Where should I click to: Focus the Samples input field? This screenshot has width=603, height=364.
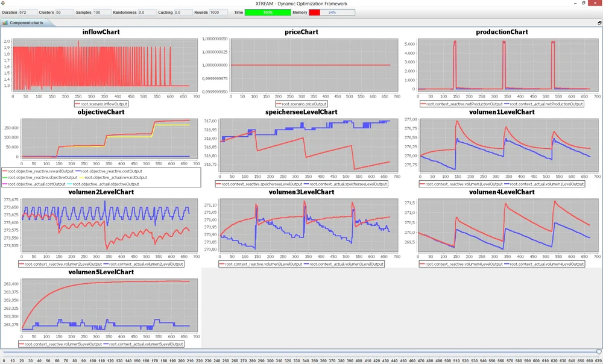tap(102, 12)
